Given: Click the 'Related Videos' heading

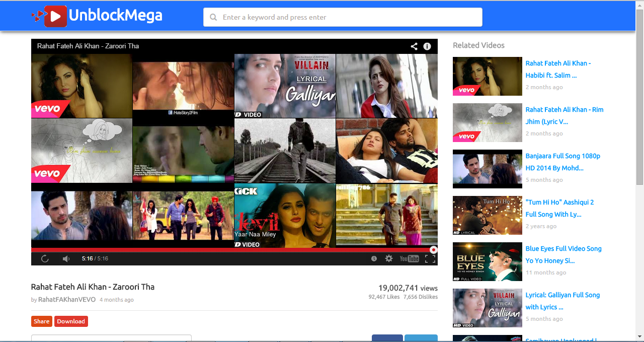Looking at the screenshot, I should tap(478, 45).
